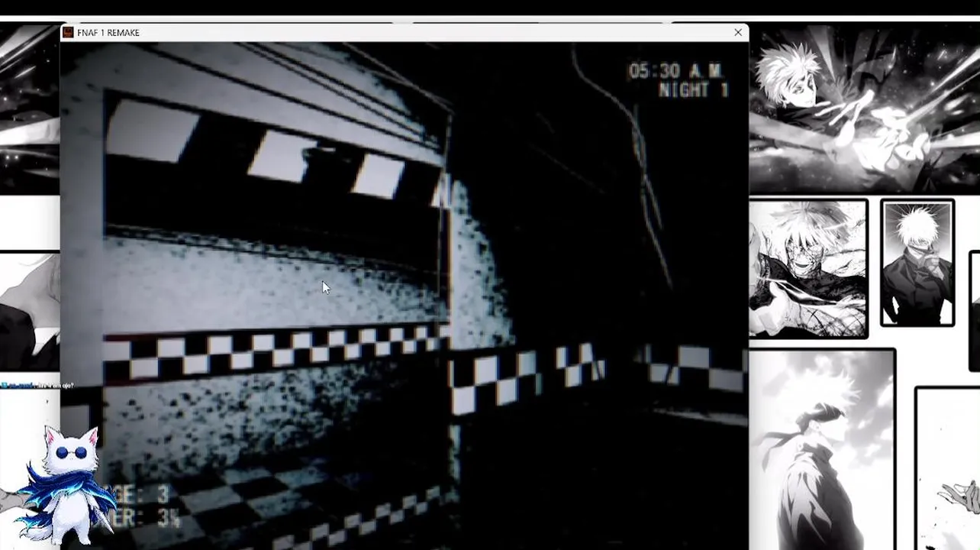Click the FNAF 1 REMAKE title bar icon

coord(68,32)
